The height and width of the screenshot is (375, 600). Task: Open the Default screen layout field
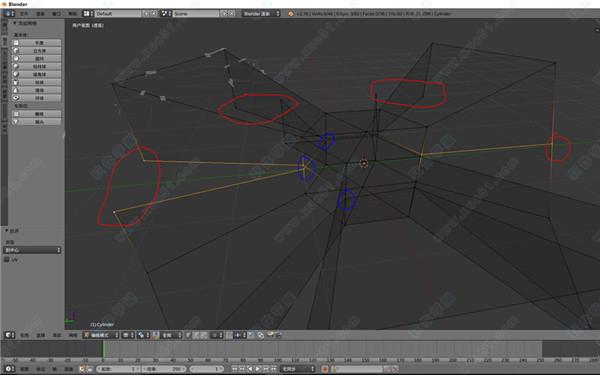[118, 13]
